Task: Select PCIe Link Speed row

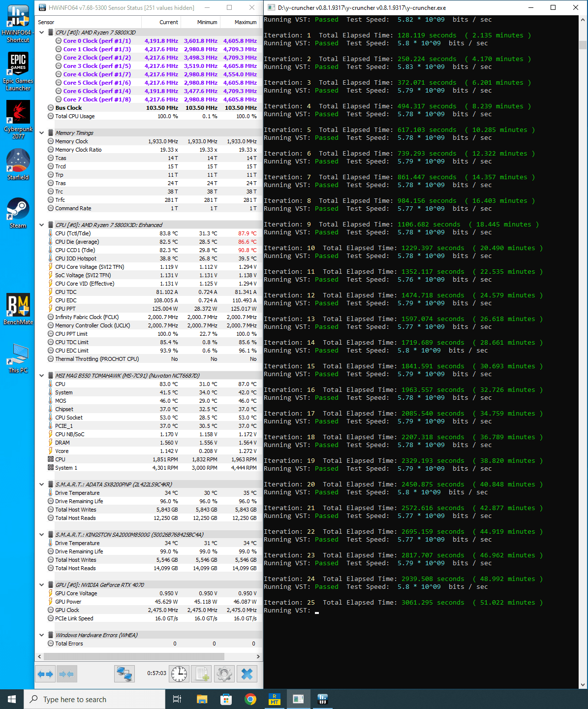Action: (148, 618)
